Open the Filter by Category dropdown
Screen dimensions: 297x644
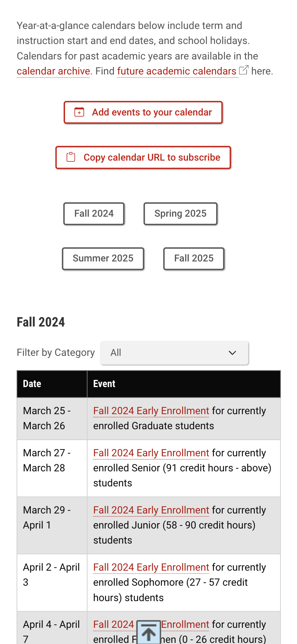coord(174,353)
